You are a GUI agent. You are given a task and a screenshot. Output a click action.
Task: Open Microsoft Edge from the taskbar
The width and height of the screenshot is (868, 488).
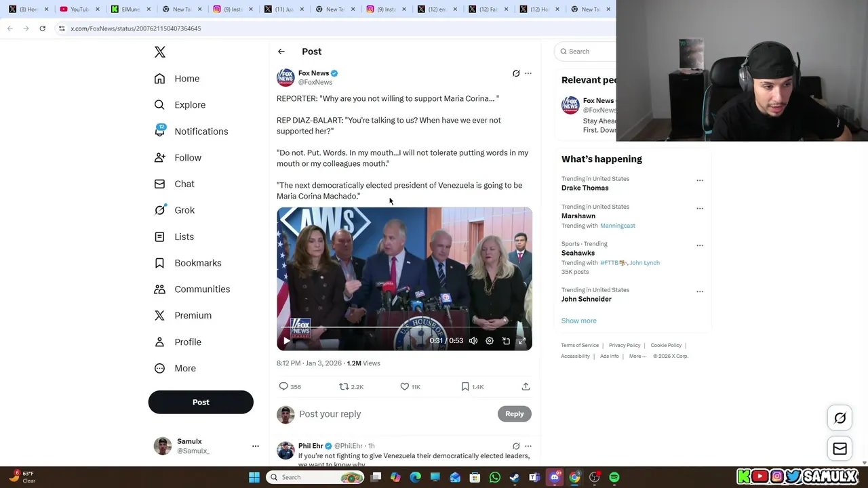click(416, 477)
